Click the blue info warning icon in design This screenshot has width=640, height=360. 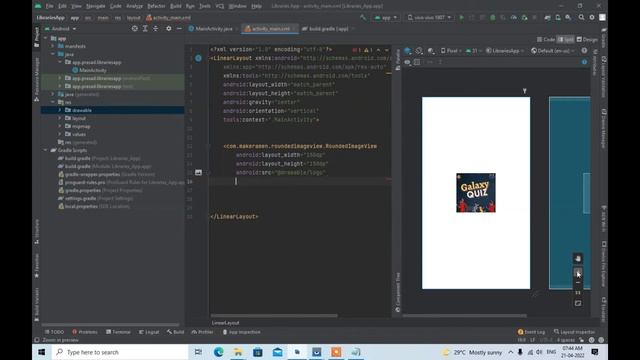pos(584,62)
